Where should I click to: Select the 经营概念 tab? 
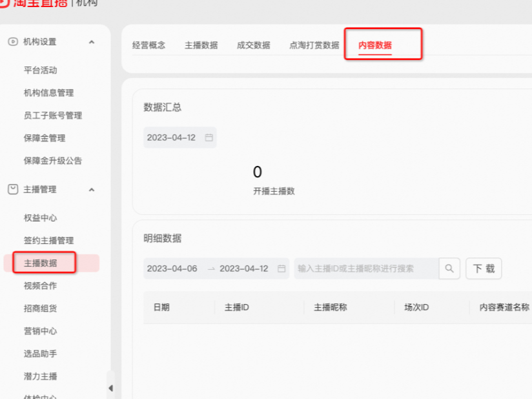[x=150, y=45]
